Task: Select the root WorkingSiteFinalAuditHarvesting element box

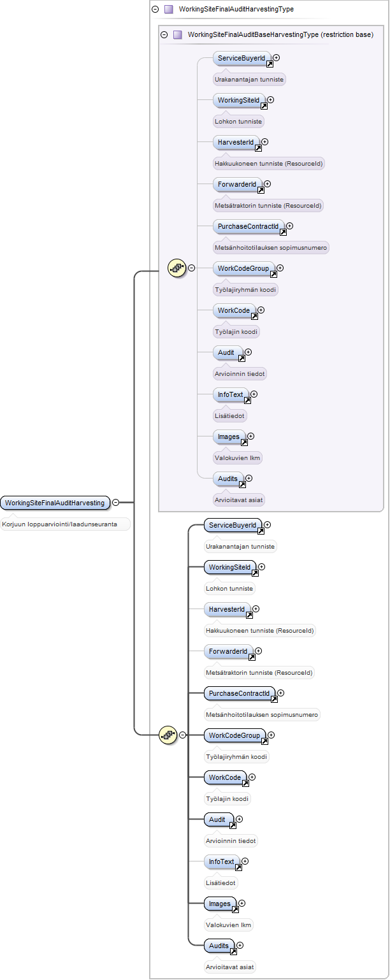Action: (55, 503)
